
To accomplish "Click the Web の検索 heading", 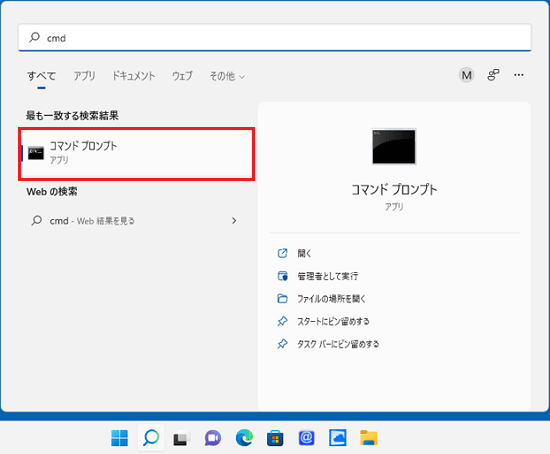I will coord(52,192).
